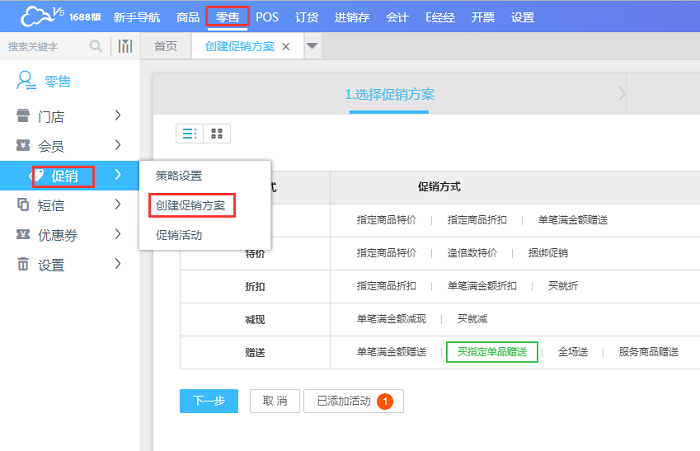Click the 优惠券 coupon icon
This screenshot has height=451, width=700.
(23, 234)
